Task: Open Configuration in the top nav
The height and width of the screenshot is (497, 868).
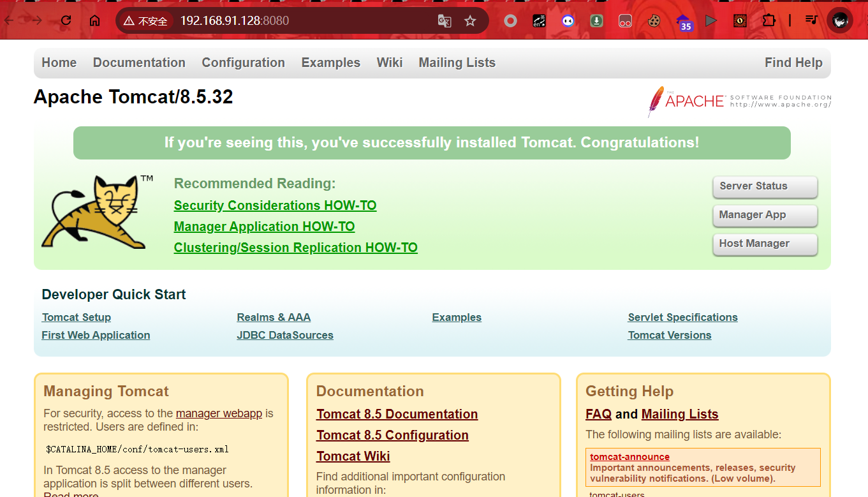Action: tap(244, 63)
